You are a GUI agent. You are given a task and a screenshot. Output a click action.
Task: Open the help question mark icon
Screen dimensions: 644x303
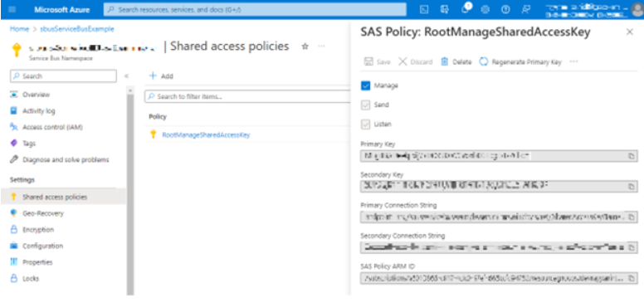coord(505,9)
